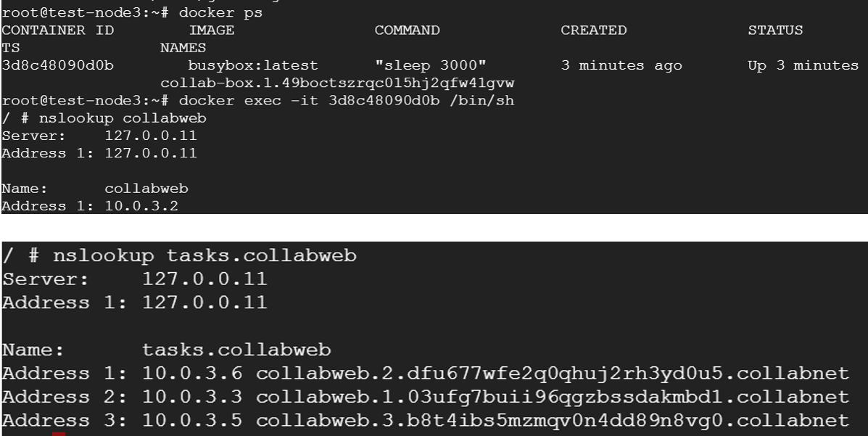
Task: Click the CONTAINER ID column header
Action: [57, 30]
